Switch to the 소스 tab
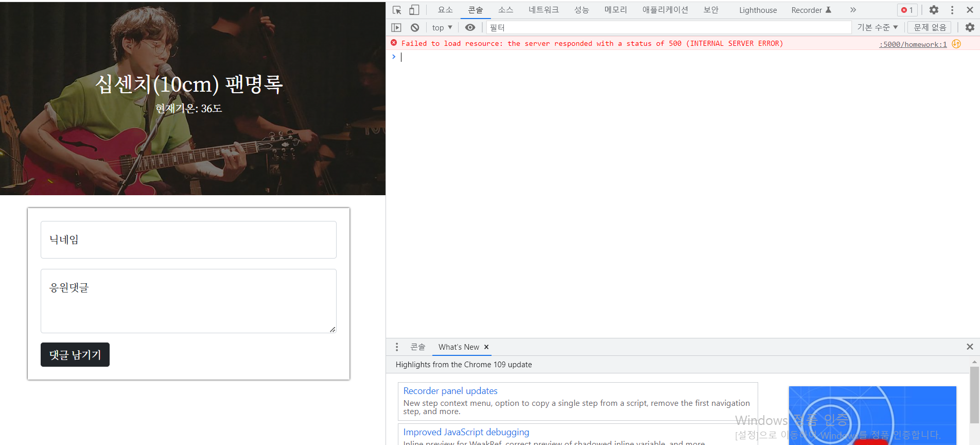Screen dimensions: 980x445 click(505, 10)
